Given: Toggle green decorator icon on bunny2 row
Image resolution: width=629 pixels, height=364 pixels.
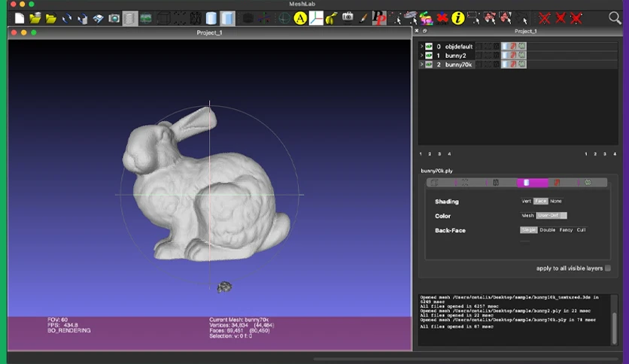Looking at the screenshot, I should point(521,56).
